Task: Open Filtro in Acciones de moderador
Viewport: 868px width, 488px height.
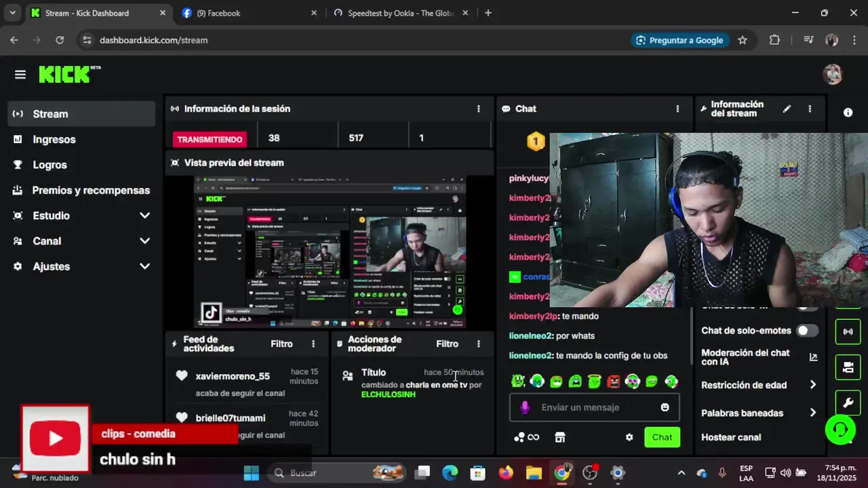Action: [447, 344]
